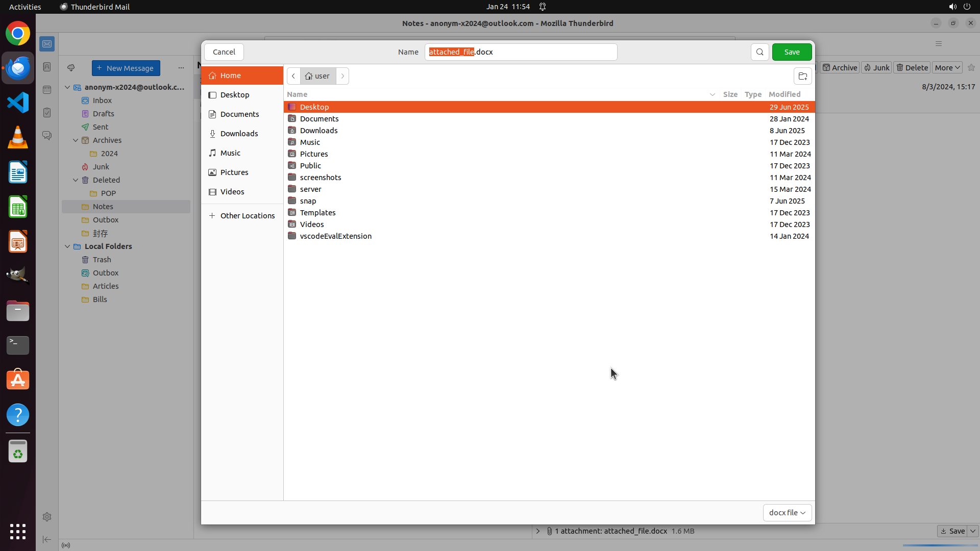Click the search icon in save dialog
This screenshot has height=551, width=980.
coord(759,52)
